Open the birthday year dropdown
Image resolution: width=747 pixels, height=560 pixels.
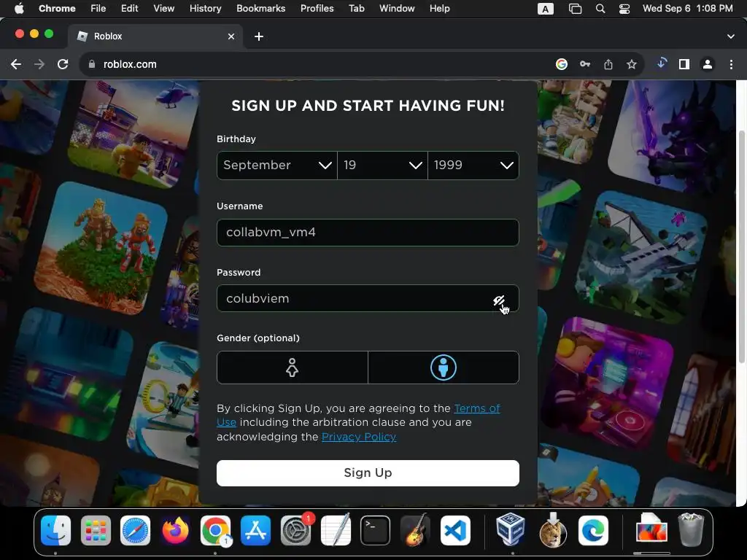point(473,166)
